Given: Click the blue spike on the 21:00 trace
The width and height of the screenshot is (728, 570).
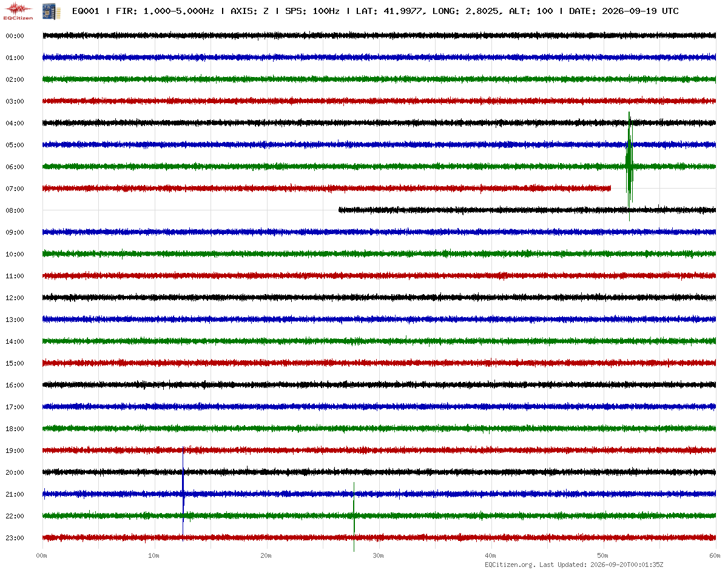Looking at the screenshot, I should point(183,490).
